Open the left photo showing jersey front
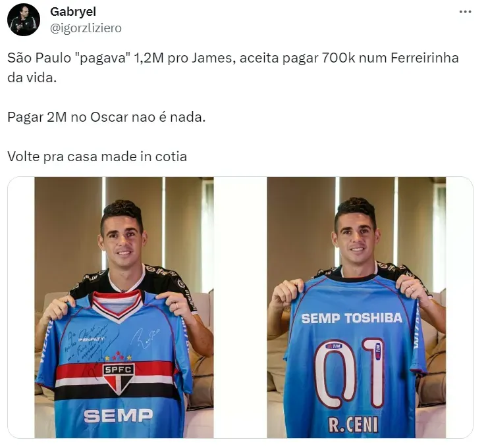Screen dimensions: 486x448 point(124,307)
